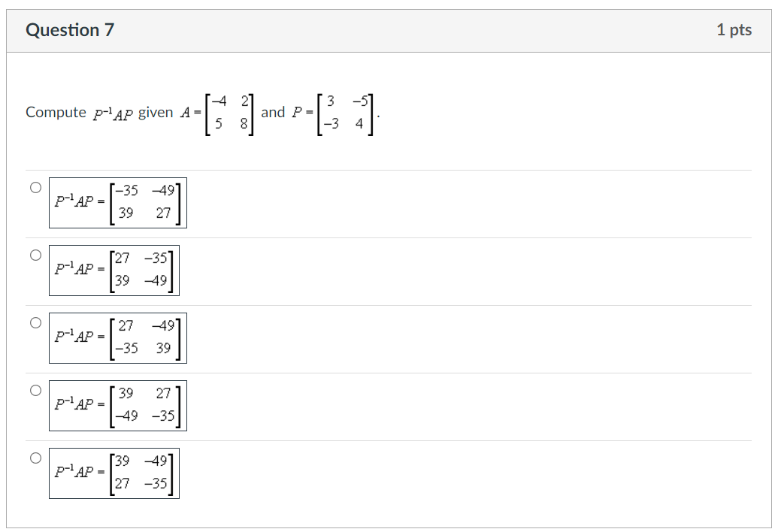Viewport: 775px width, 532px height.
Task: Select the second answer option radio button
Action: click(35, 255)
